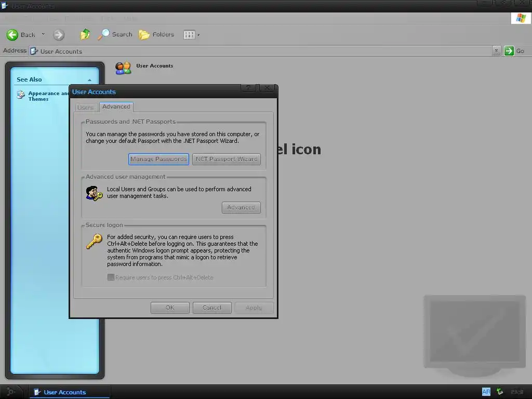The image size is (532, 399).
Task: Open the .NET Passport Wizard
Action: [227, 159]
